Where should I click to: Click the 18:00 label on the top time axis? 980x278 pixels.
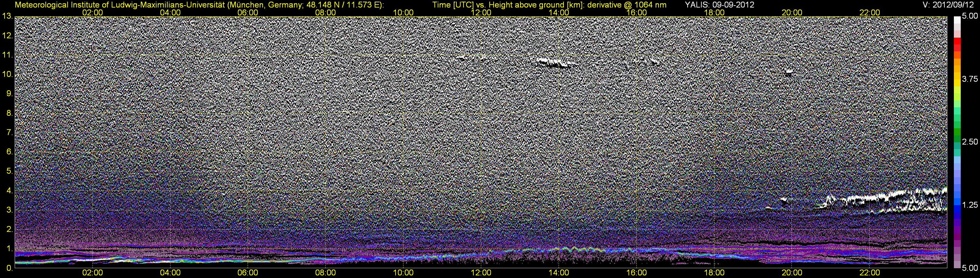(714, 12)
